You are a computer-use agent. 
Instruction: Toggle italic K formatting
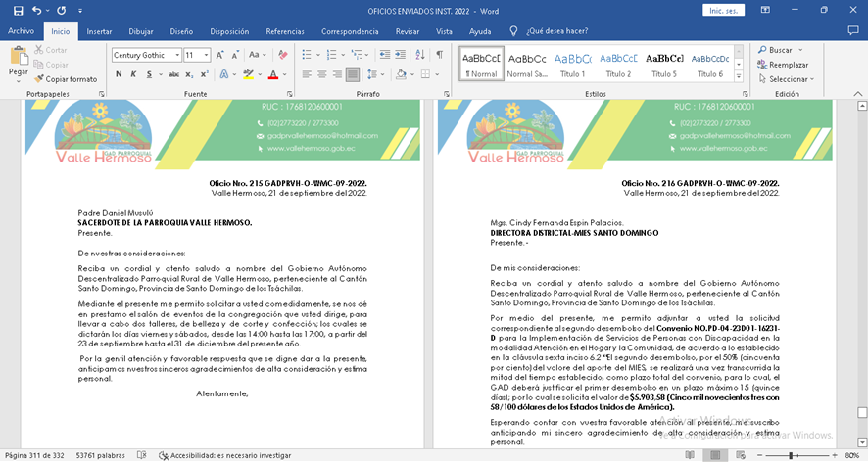click(x=133, y=74)
